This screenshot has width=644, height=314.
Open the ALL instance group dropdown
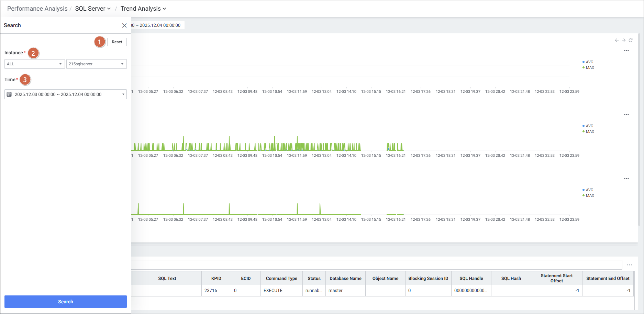(x=34, y=64)
